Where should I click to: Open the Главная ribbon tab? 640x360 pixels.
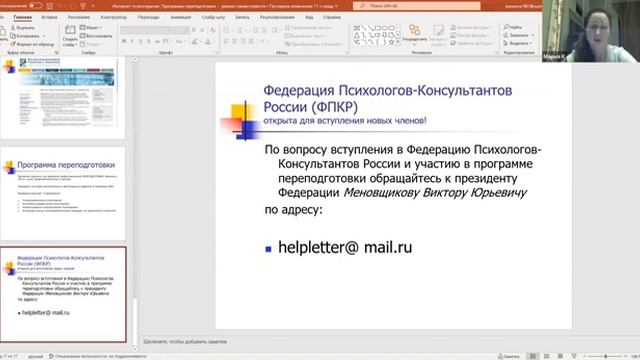(x=22, y=18)
